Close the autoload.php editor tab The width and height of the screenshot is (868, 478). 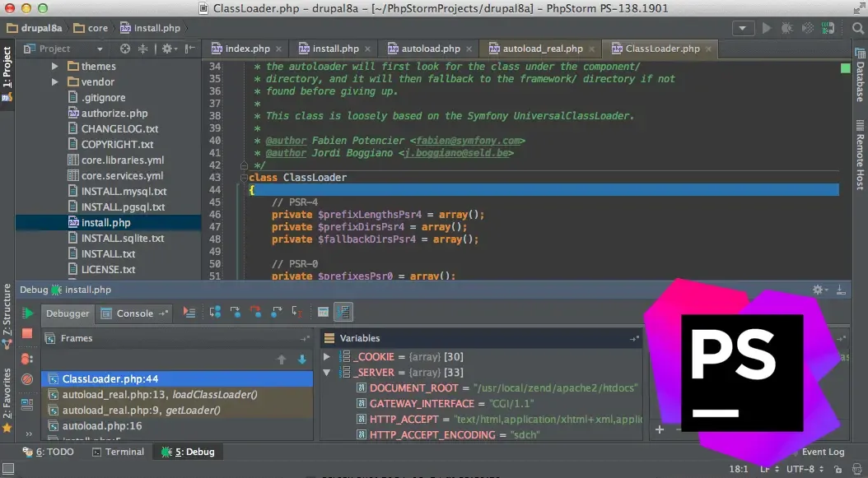(x=469, y=49)
